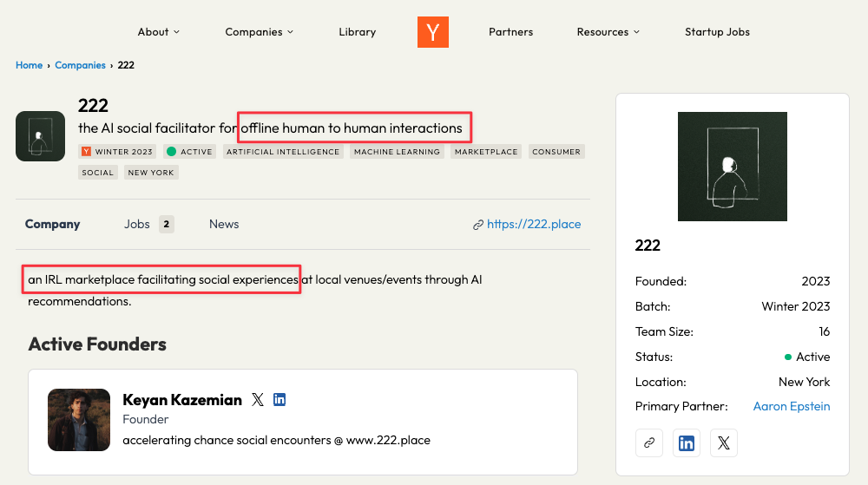The height and width of the screenshot is (485, 868).
Task: Click the NEW YORK tag
Action: click(x=151, y=173)
